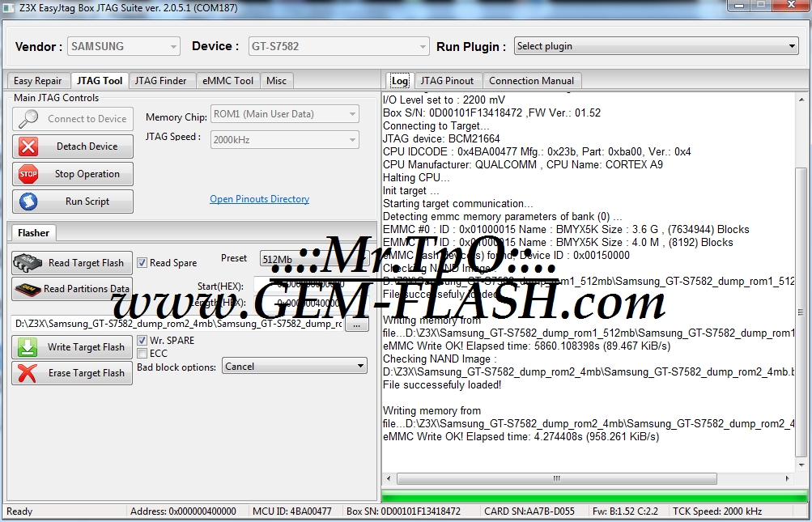This screenshot has width=812, height=522.
Task: Click the 'Ready' status bar text
Action: click(19, 511)
